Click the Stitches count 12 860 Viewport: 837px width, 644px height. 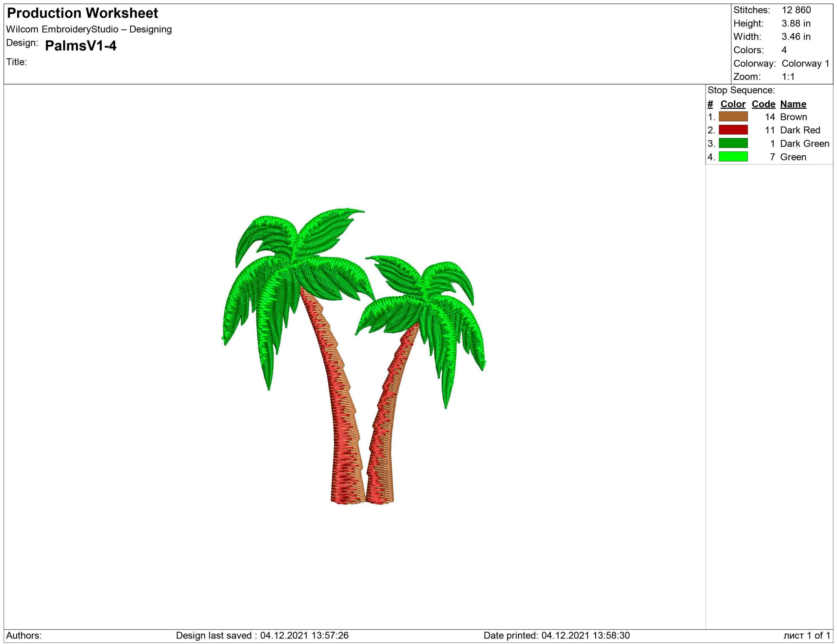pyautogui.click(x=796, y=10)
